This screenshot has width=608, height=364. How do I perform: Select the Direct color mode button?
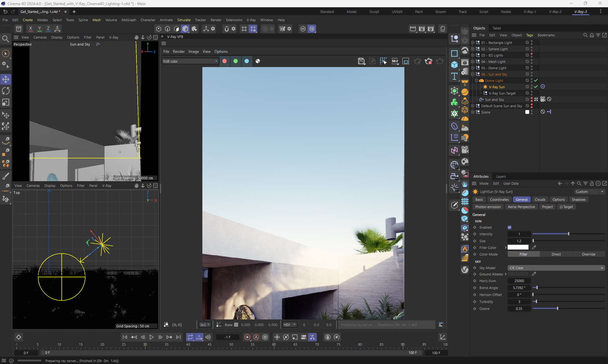pyautogui.click(x=556, y=254)
